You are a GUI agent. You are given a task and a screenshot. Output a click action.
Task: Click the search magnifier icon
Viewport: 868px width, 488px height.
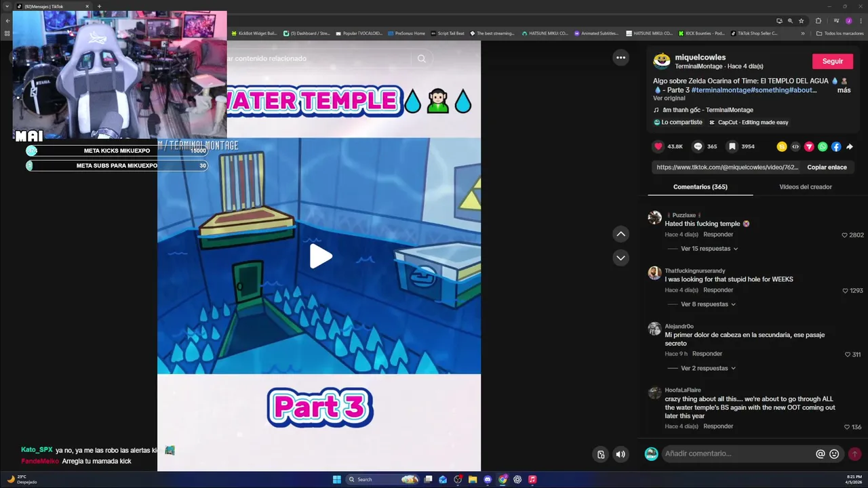tap(421, 59)
